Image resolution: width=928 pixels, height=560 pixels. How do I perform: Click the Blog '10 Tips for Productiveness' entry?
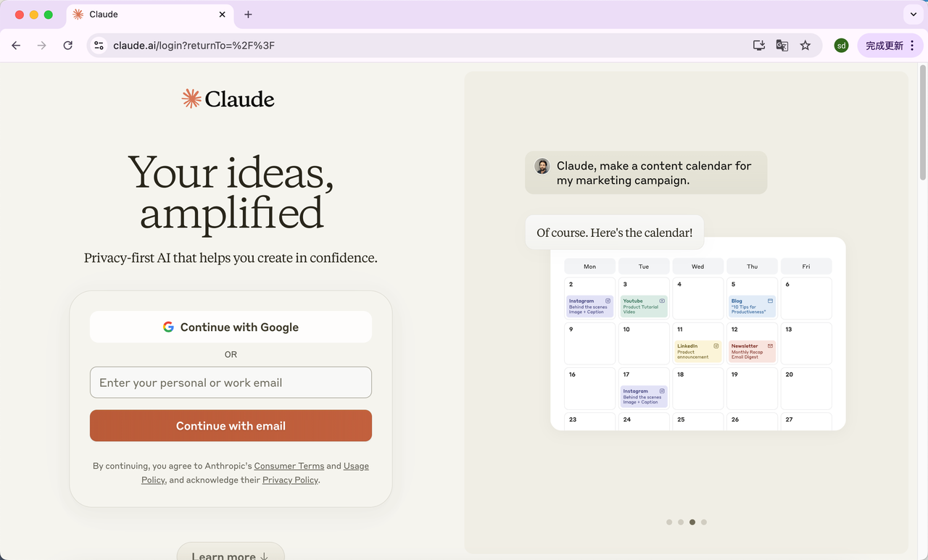coord(753,306)
